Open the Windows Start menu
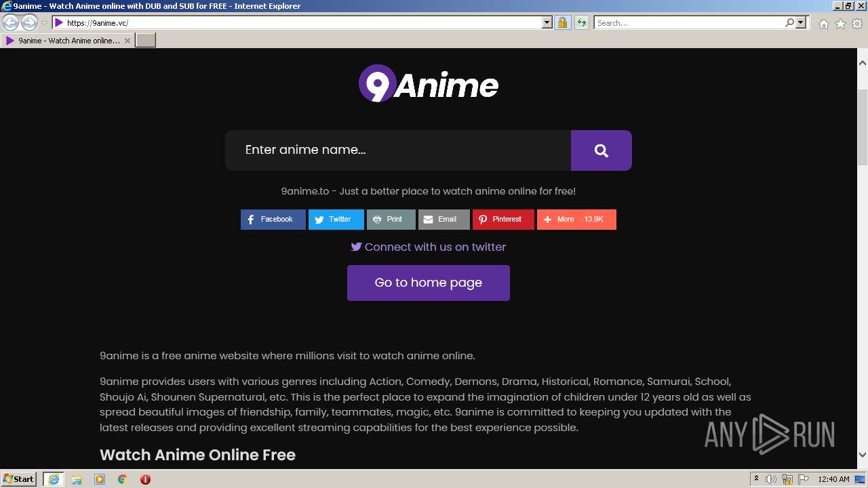This screenshot has width=868, height=488. (19, 479)
